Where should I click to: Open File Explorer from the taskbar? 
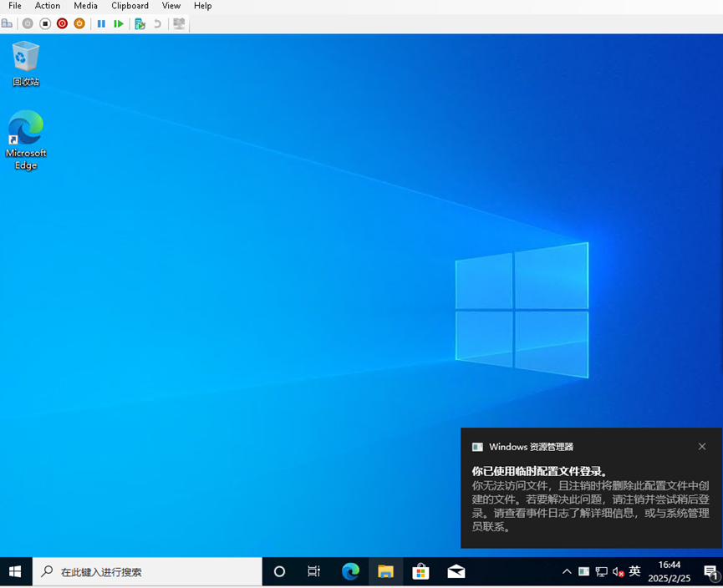385,572
